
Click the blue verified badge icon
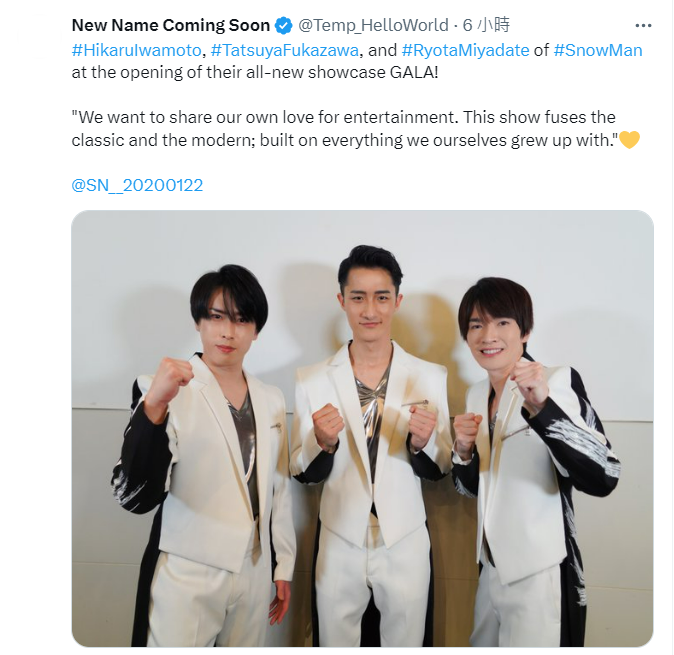tap(283, 26)
